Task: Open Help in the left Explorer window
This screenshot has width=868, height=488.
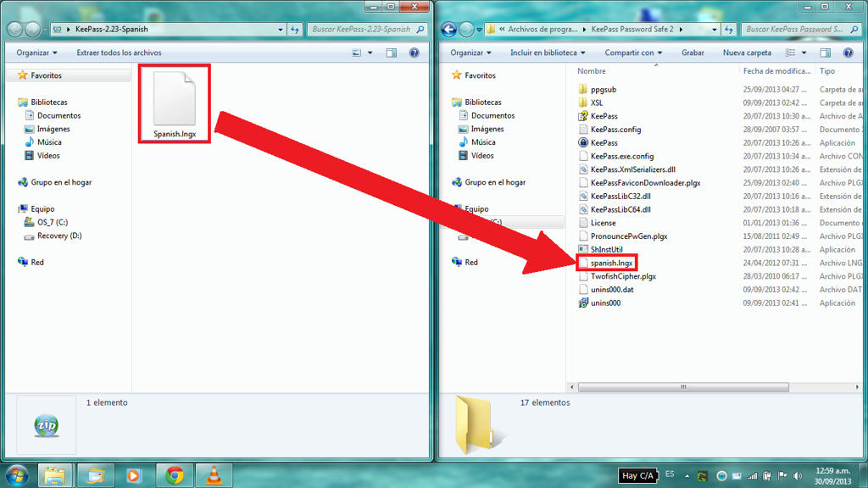Action: coord(414,53)
